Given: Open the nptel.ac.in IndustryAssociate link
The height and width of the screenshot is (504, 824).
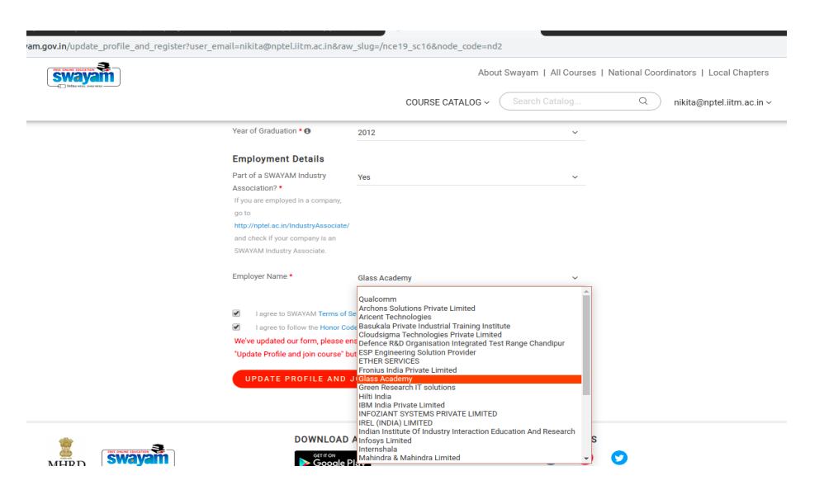Looking at the screenshot, I should [291, 225].
